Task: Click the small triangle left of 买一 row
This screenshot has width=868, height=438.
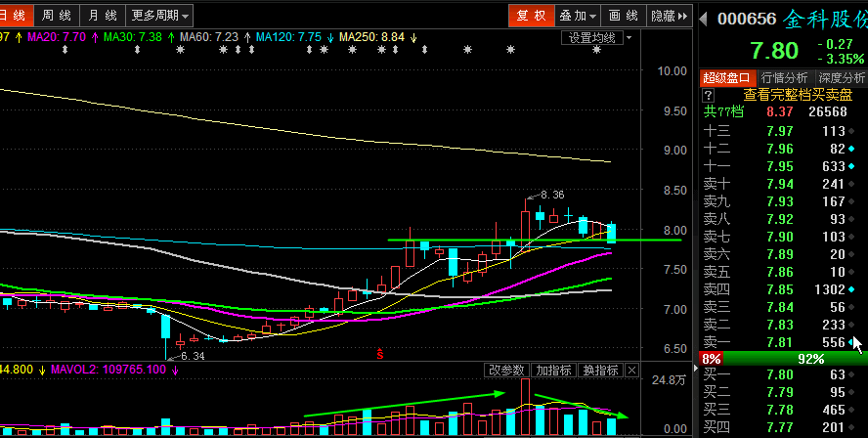Action: [697, 368]
